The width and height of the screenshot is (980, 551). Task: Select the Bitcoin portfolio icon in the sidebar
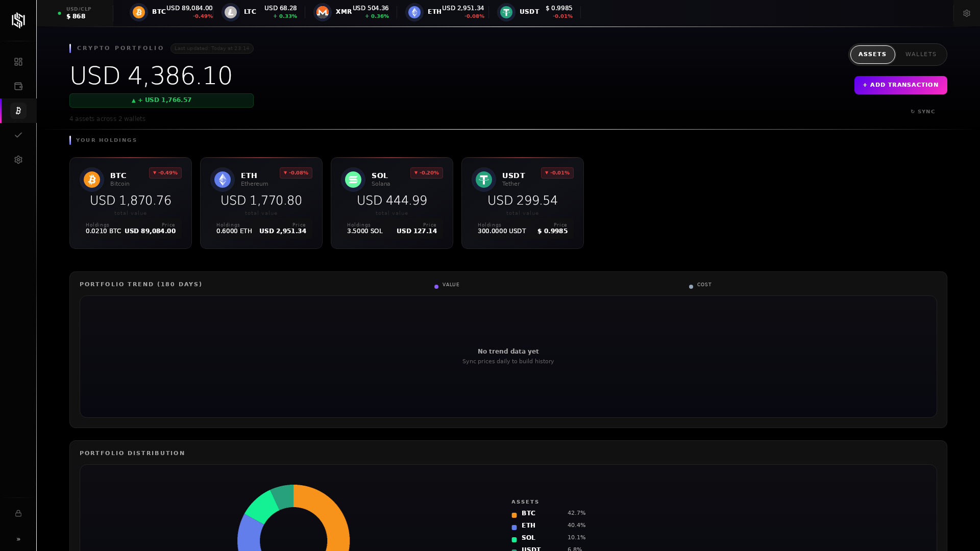click(x=18, y=111)
